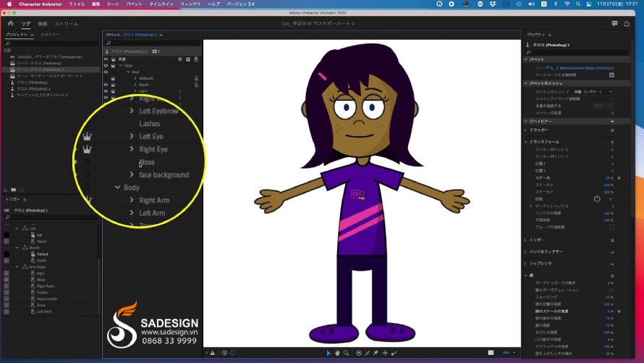Image resolution: width=644 pixels, height=363 pixels.
Task: Click the warning triangle icon
Action: point(212,353)
